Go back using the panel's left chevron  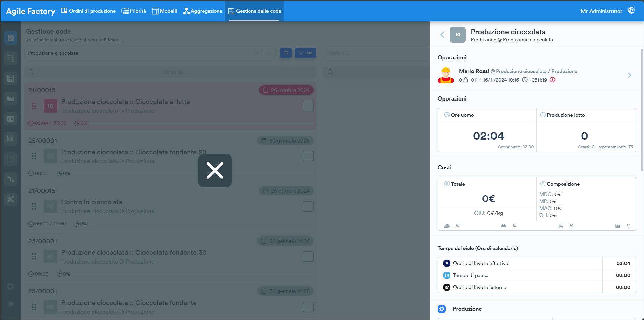pos(442,35)
